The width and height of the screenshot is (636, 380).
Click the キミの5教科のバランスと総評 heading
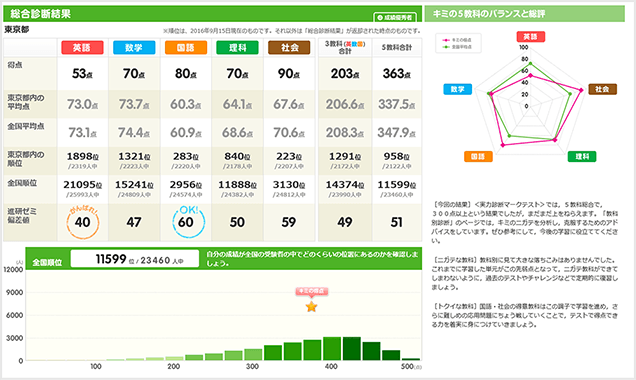pos(489,14)
